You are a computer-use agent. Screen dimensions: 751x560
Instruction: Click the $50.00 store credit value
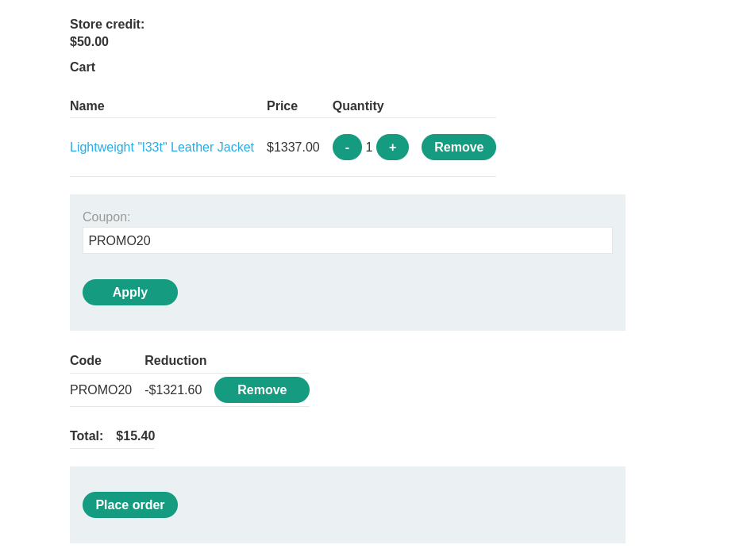tap(89, 42)
